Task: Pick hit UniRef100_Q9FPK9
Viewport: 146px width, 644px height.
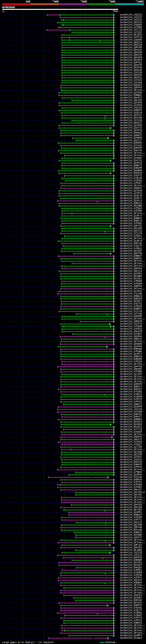Action: click(x=131, y=88)
